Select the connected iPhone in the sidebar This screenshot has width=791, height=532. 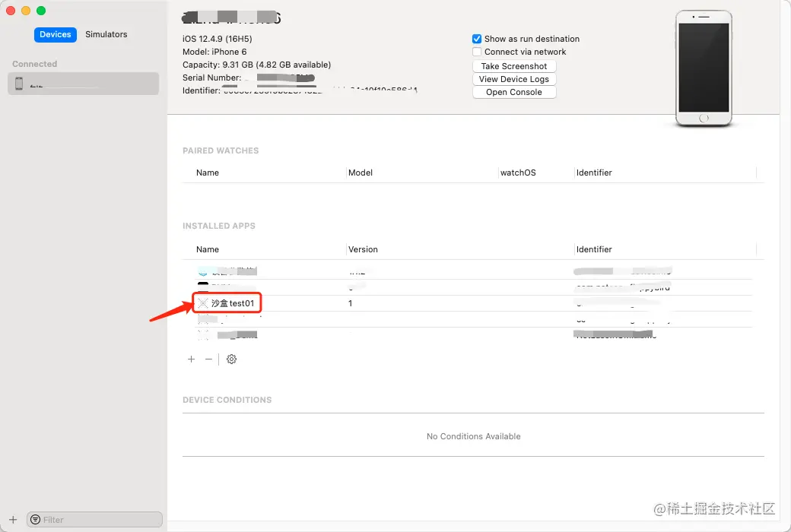point(83,84)
